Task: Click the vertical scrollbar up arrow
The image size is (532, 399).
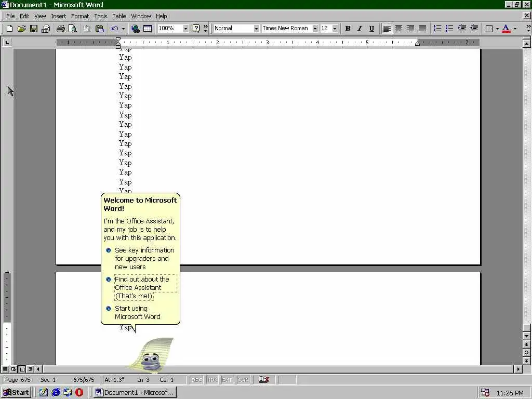Action: click(x=527, y=44)
